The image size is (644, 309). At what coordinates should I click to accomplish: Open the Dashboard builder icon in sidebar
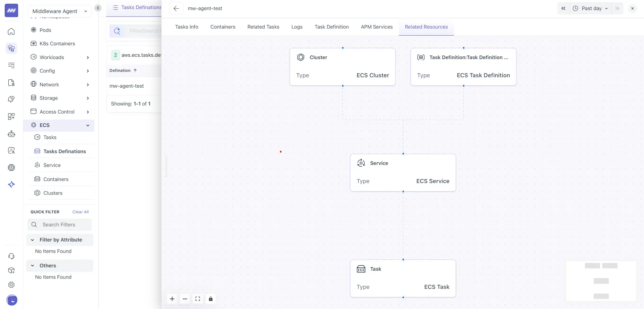11,117
